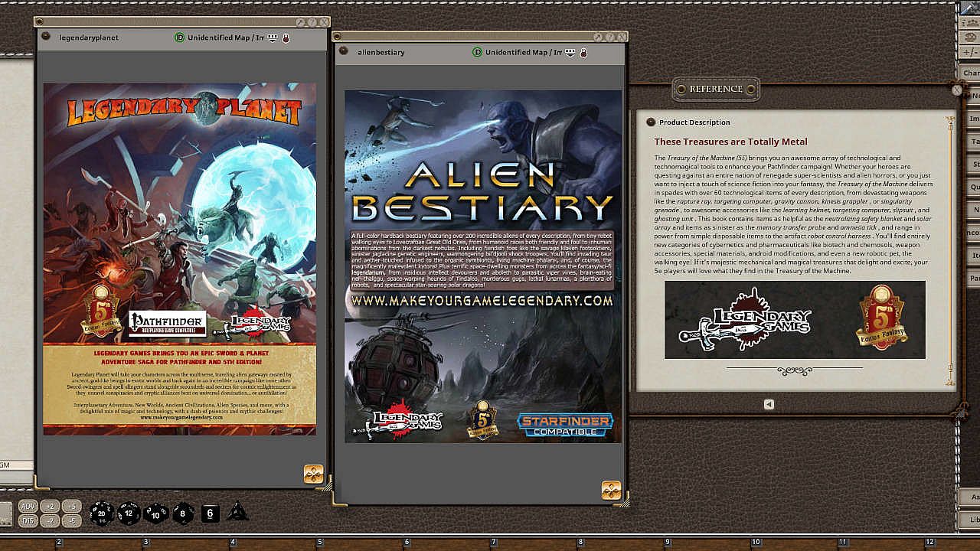Open sharing options icon in legendaryplanet window

point(272,37)
